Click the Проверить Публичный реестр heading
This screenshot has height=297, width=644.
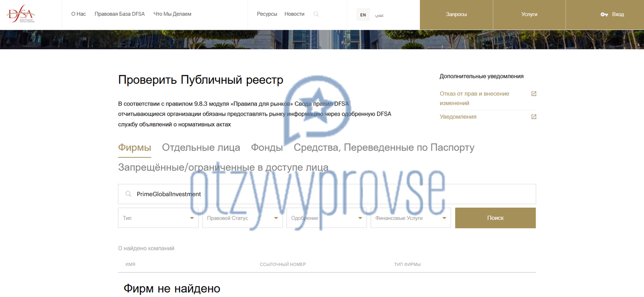pyautogui.click(x=201, y=80)
